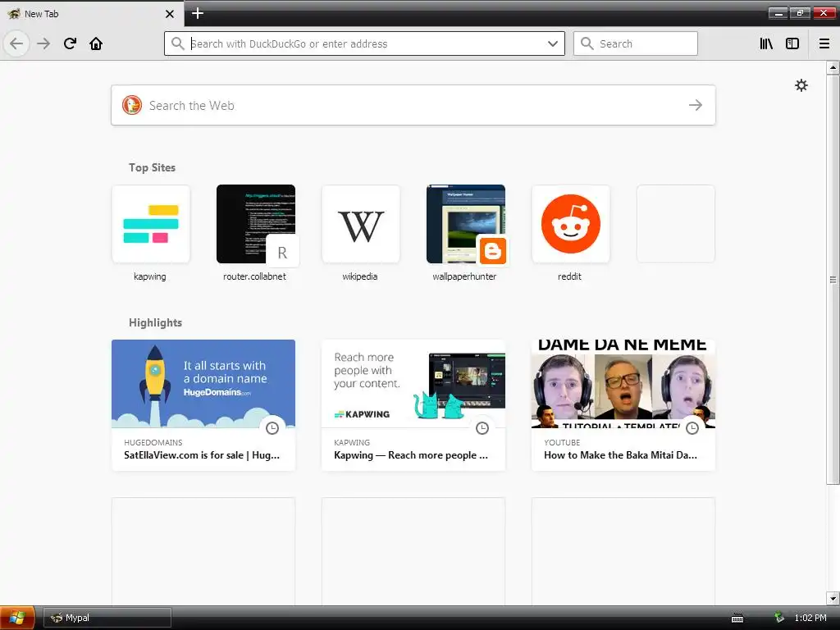
Task: Open the Dame Da Ne Meme YouTube thumbnail
Action: (623, 384)
